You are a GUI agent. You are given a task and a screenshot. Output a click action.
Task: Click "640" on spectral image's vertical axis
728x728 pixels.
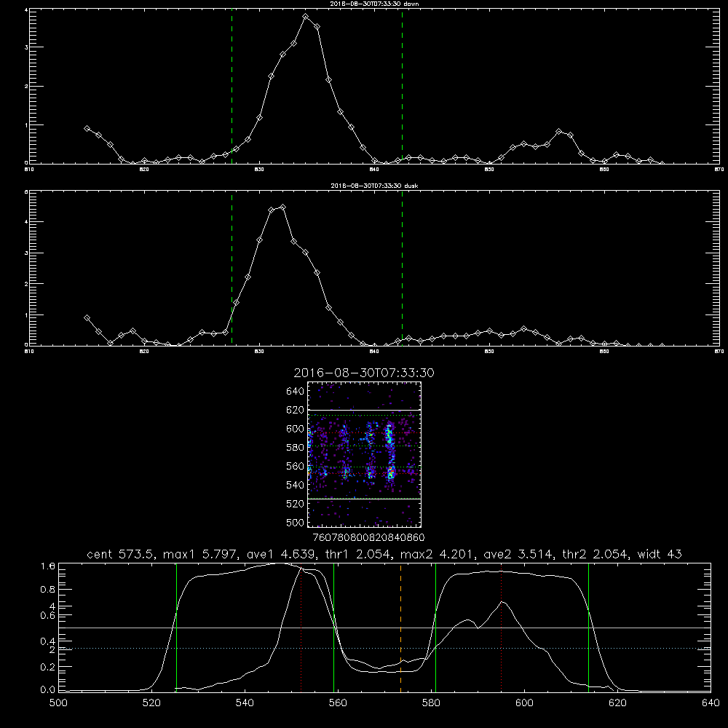pos(295,392)
